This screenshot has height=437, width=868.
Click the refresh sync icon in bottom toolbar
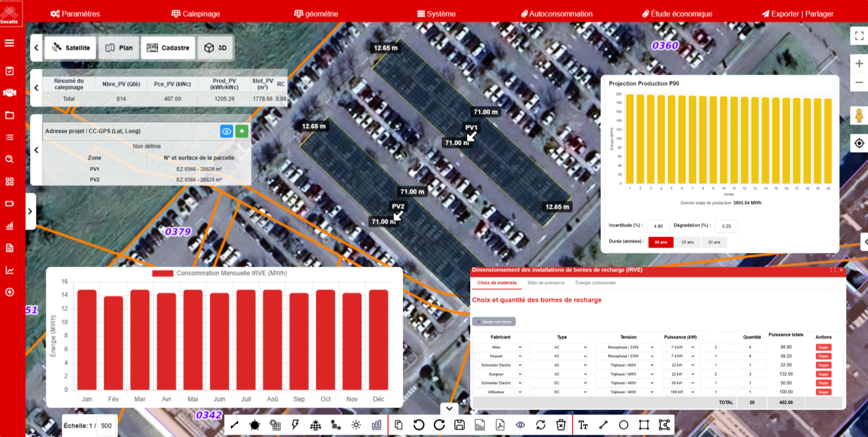click(541, 425)
